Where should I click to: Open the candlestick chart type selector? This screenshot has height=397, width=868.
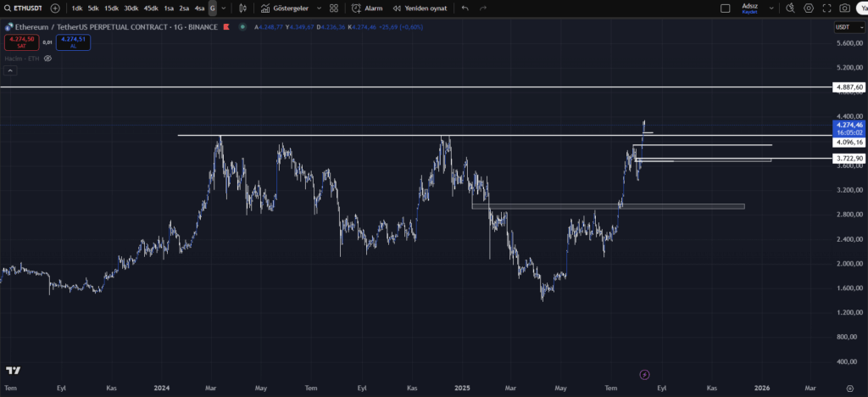(243, 8)
